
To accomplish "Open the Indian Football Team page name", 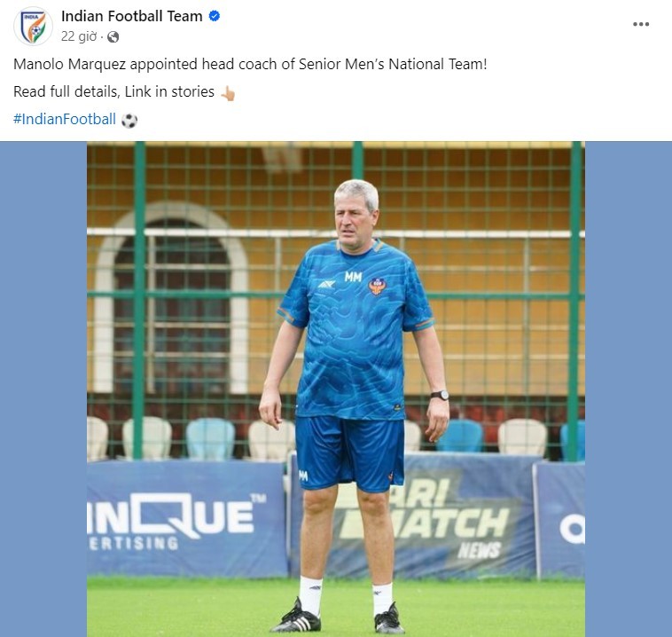I will pyautogui.click(x=131, y=16).
